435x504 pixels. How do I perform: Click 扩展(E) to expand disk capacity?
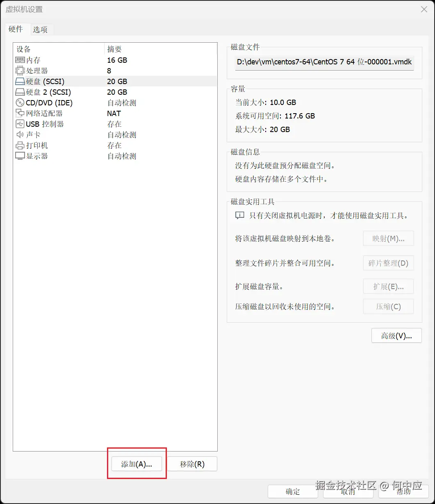click(388, 286)
